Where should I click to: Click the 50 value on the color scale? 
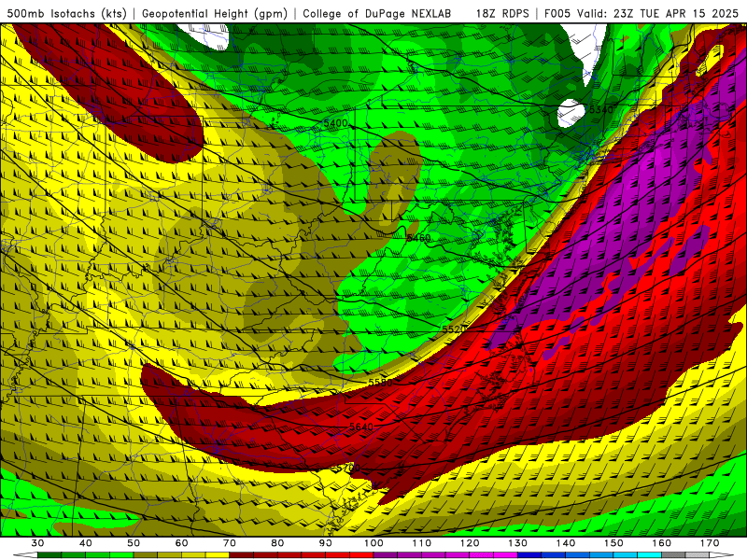pos(134,543)
